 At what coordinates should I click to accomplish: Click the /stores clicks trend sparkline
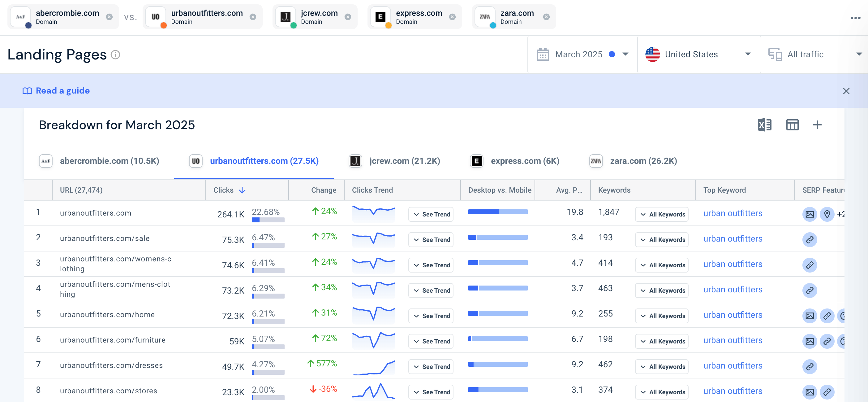373,391
